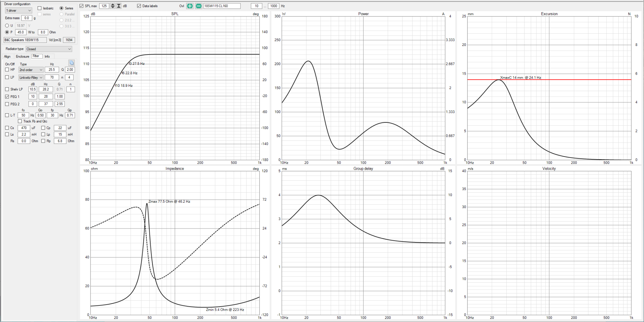Click the 8.0 Ohm impedance field

point(43,32)
